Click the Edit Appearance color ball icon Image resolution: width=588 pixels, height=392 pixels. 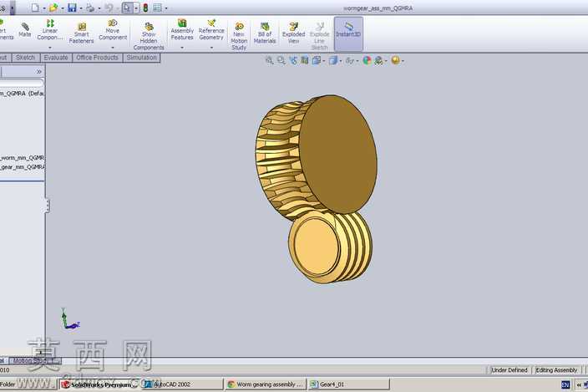tap(367, 60)
